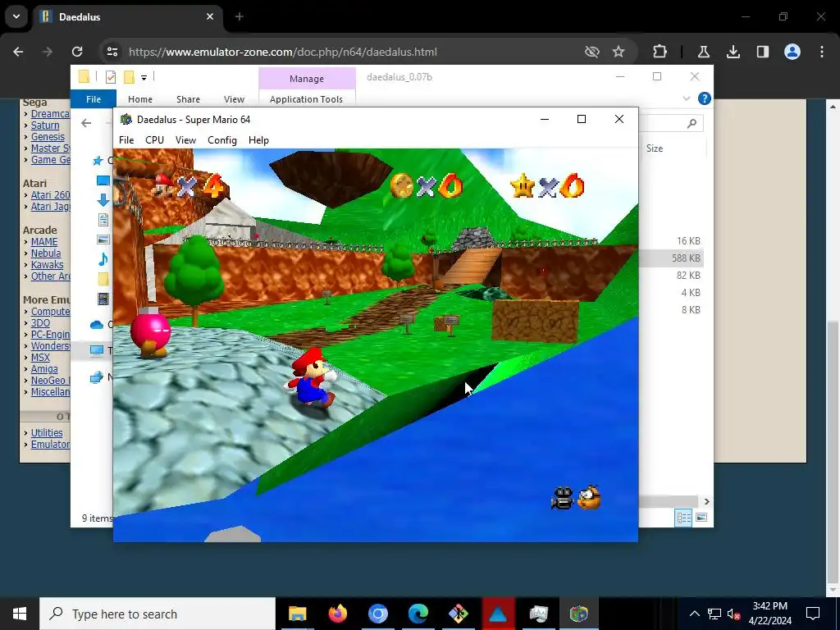
Task: Switch Explorer to large icons view
Action: click(x=701, y=518)
